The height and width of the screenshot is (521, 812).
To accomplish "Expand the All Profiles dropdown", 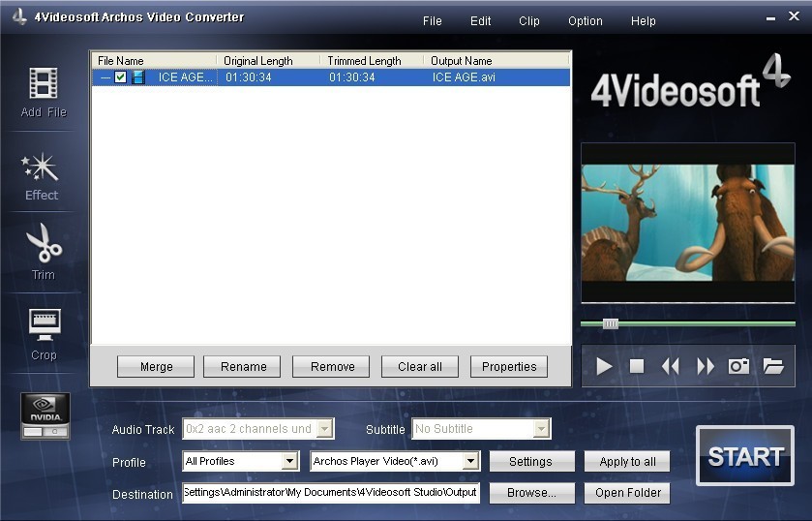I will (289, 462).
